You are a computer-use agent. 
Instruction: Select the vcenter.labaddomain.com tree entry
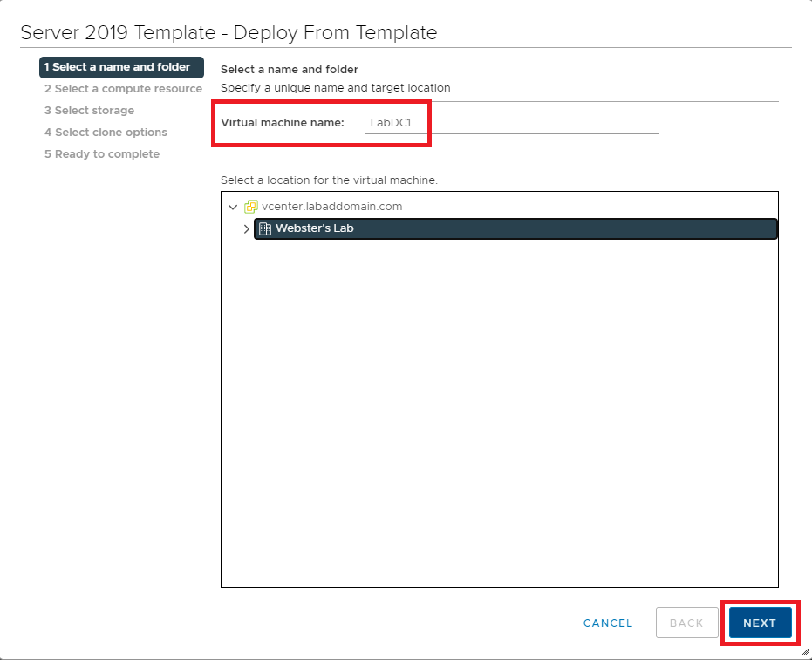(x=331, y=207)
